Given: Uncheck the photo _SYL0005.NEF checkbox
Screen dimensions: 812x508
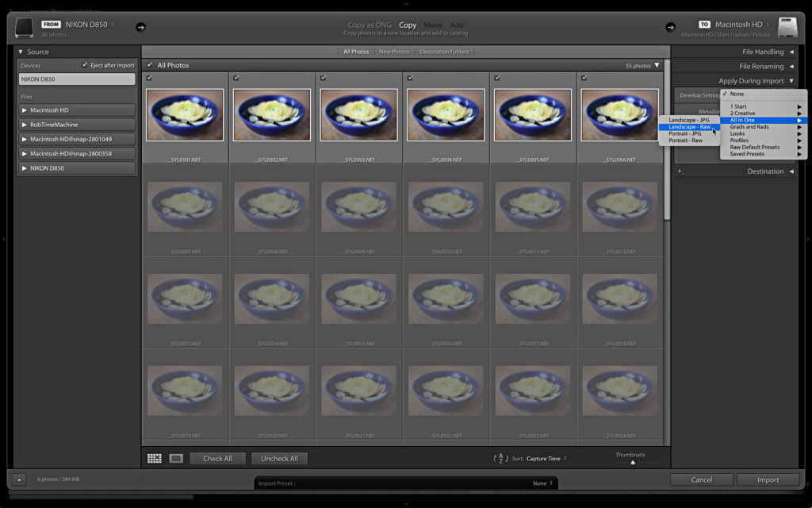Looking at the screenshot, I should [x=497, y=78].
